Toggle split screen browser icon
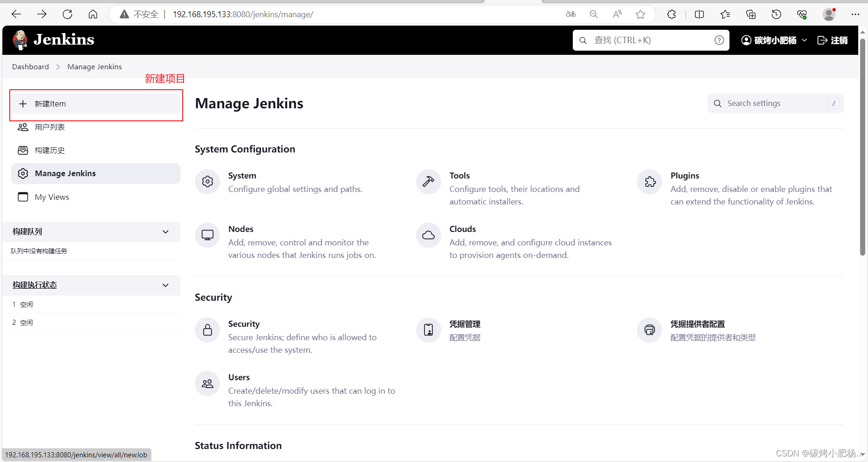The height and width of the screenshot is (462, 868). (x=699, y=14)
